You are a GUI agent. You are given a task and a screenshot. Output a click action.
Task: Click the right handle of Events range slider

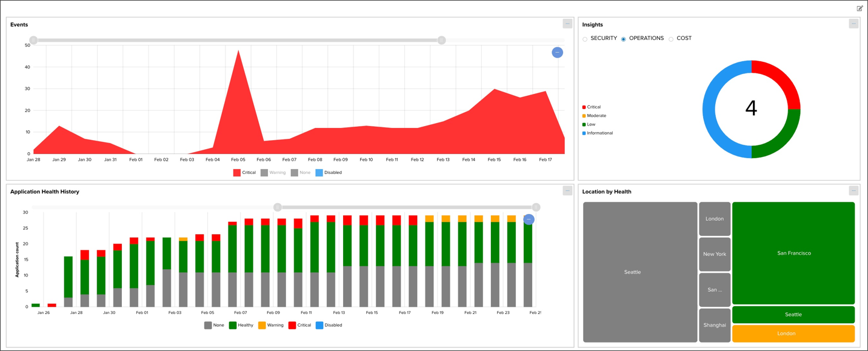[x=442, y=40]
